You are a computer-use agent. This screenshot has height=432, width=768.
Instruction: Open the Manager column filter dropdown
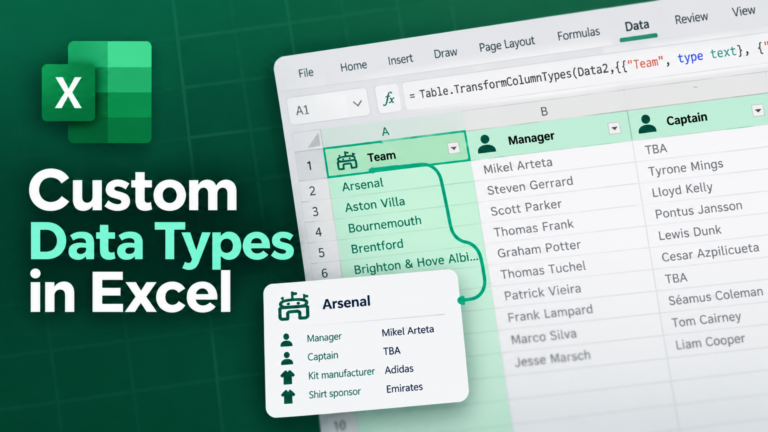tap(614, 128)
